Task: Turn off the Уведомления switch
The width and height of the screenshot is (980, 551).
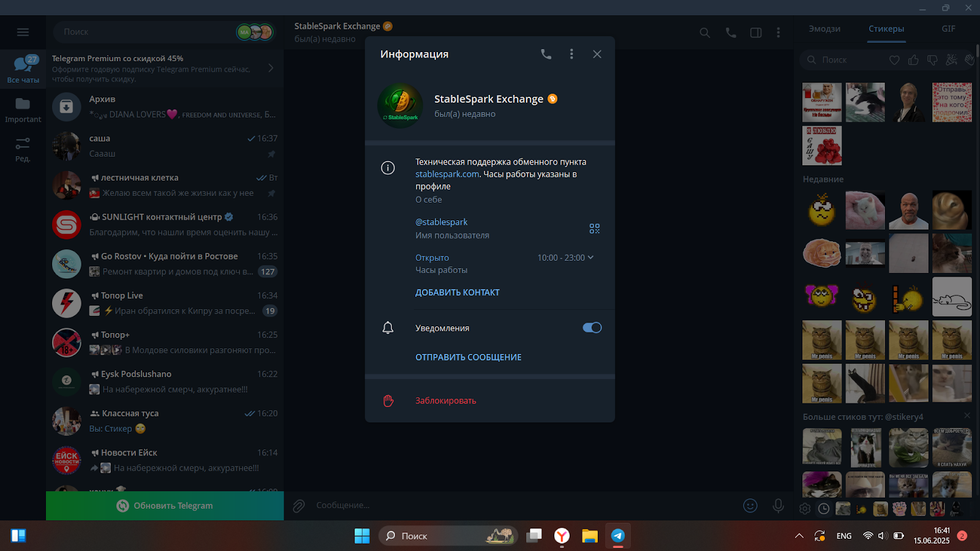Action: 592,328
